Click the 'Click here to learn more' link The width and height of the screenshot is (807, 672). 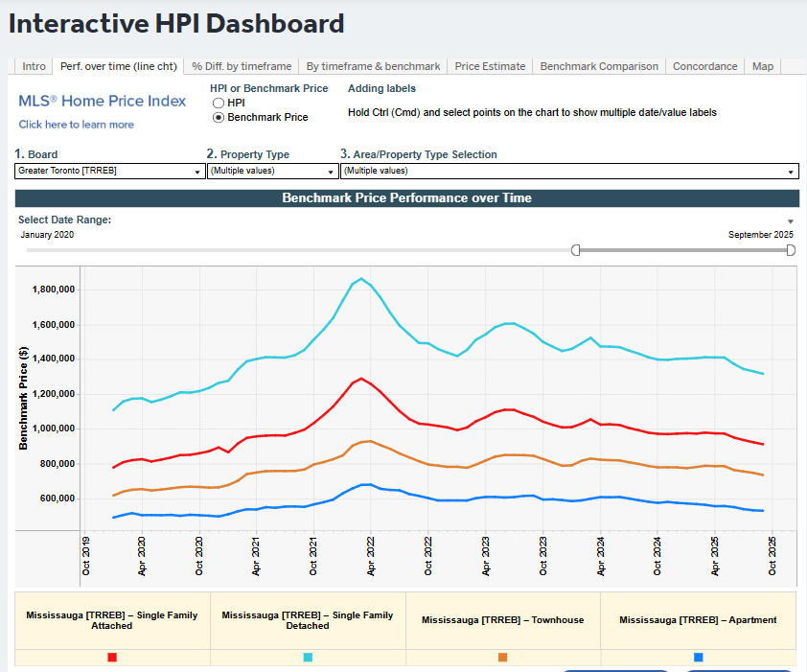point(77,125)
